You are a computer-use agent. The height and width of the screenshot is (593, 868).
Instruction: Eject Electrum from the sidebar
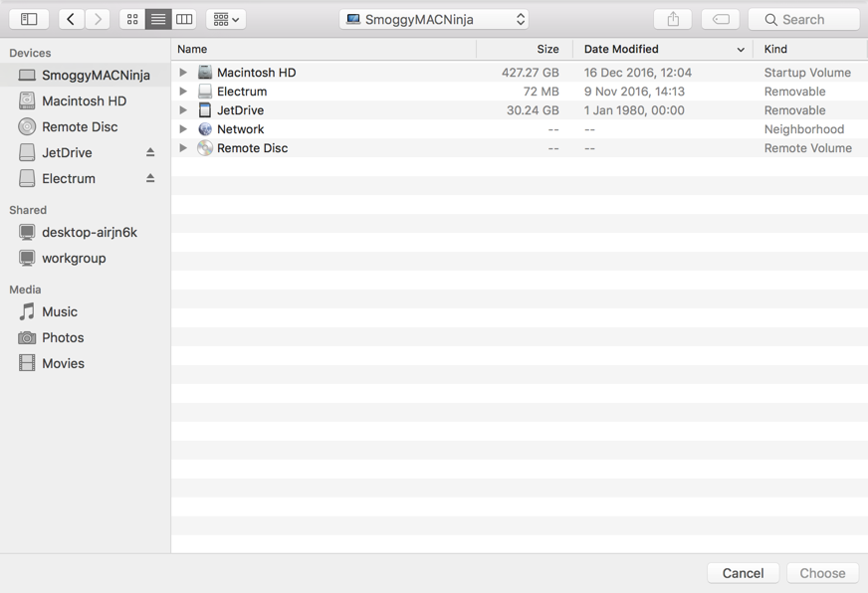pyautogui.click(x=150, y=178)
